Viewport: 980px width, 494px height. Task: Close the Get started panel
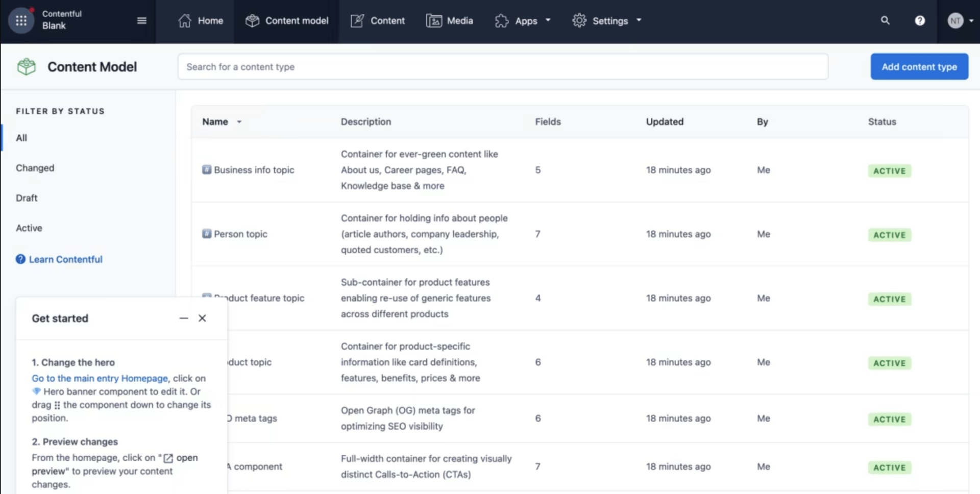pos(202,318)
